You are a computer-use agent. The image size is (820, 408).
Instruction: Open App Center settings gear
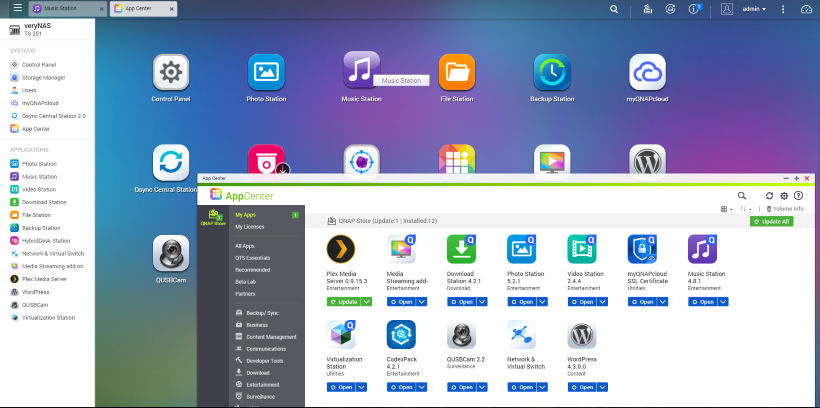(784, 196)
